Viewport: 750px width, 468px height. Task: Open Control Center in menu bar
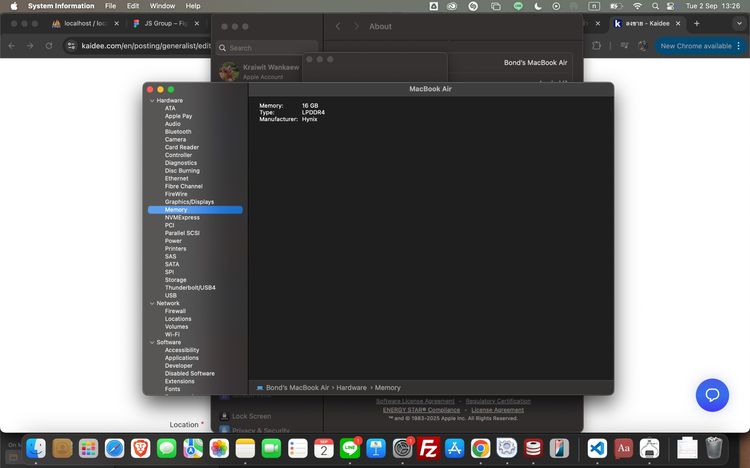(x=671, y=6)
